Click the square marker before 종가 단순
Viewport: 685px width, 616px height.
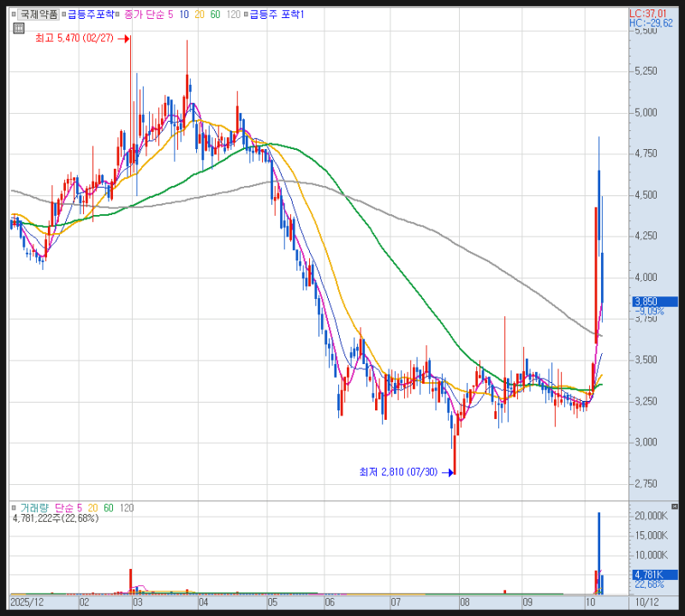click(117, 15)
